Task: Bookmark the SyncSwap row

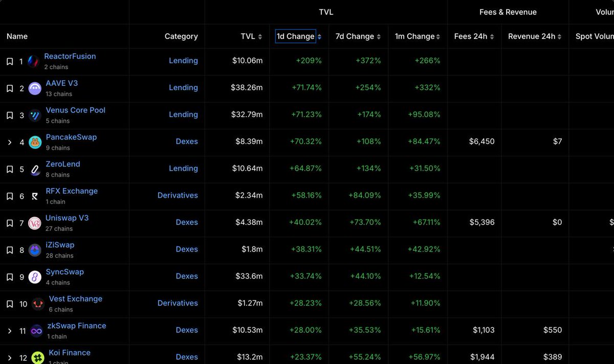Action: (x=10, y=277)
